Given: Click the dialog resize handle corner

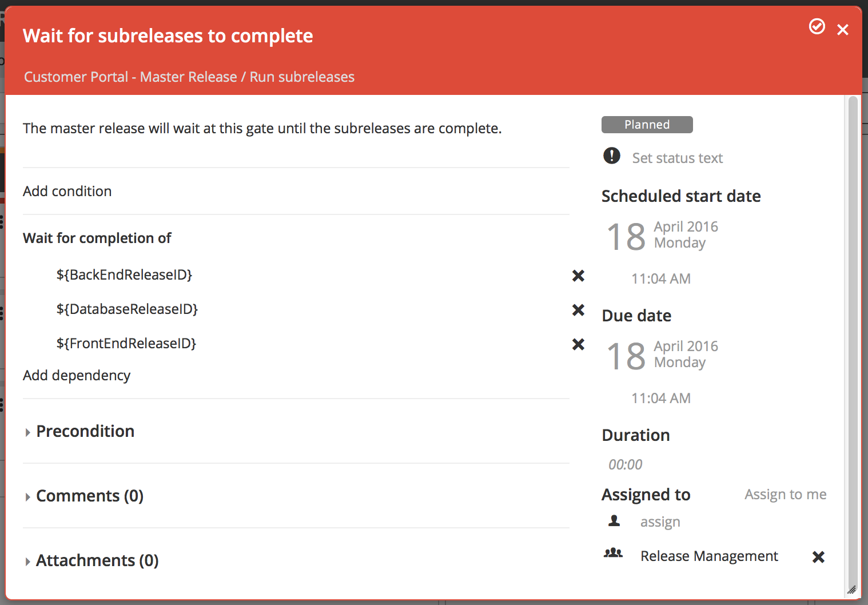Looking at the screenshot, I should pos(852,590).
